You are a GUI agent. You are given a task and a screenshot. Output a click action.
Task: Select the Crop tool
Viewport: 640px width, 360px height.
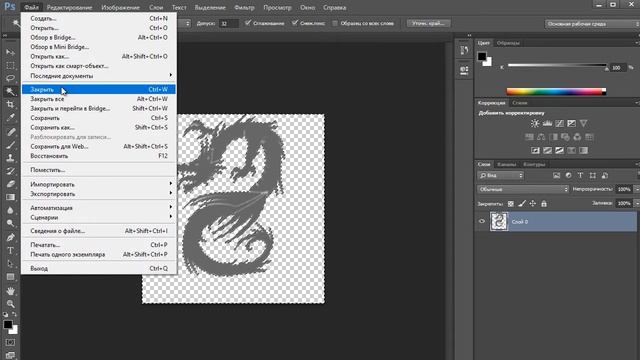pos(10,104)
